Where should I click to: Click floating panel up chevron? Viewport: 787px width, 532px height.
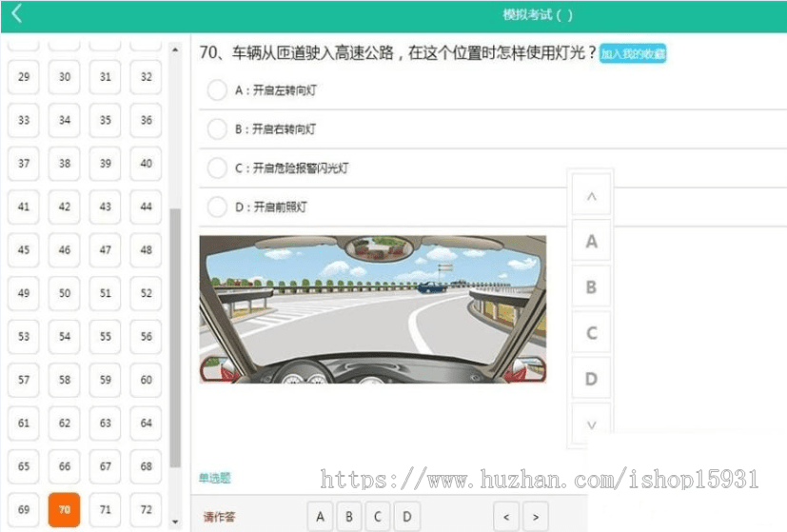click(x=591, y=196)
